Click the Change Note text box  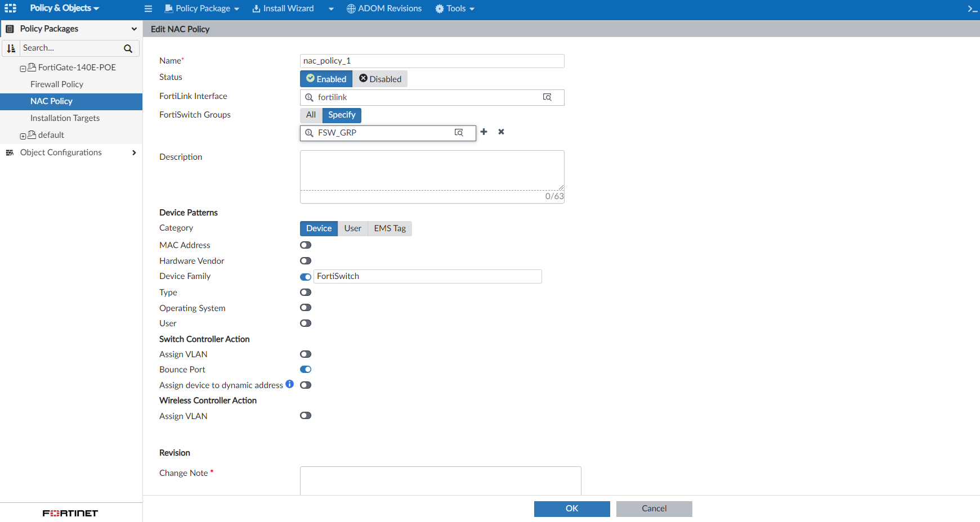tap(441, 480)
